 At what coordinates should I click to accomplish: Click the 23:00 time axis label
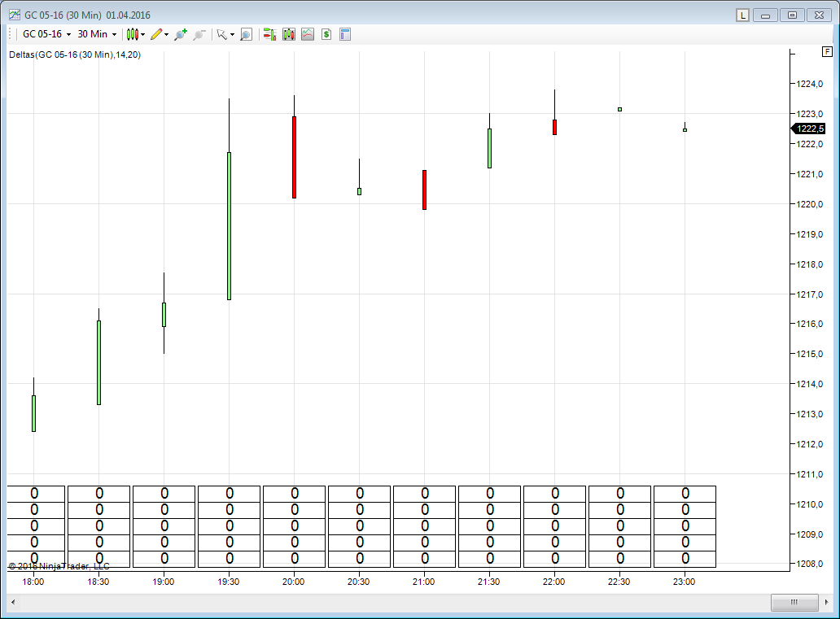tap(684, 582)
